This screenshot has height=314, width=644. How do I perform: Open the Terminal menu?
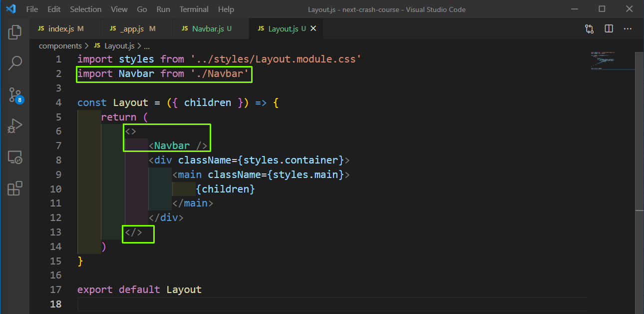[x=194, y=9]
